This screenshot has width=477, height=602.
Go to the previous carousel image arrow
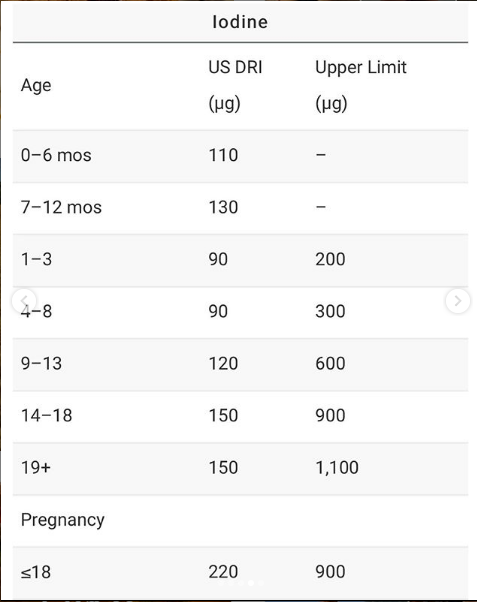(24, 301)
